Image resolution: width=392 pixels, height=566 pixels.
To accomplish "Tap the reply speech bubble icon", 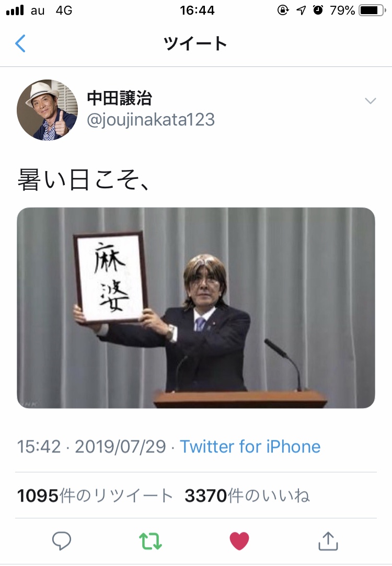I will pyautogui.click(x=62, y=541).
